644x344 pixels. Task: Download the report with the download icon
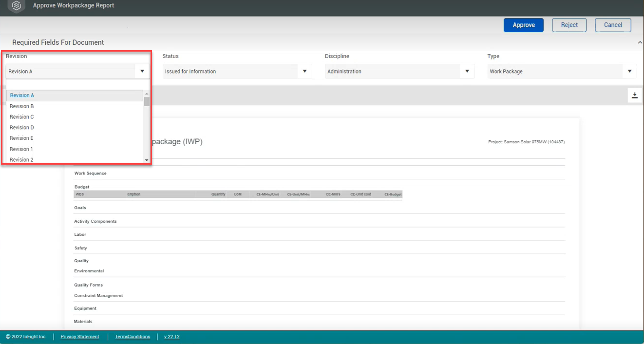click(635, 96)
